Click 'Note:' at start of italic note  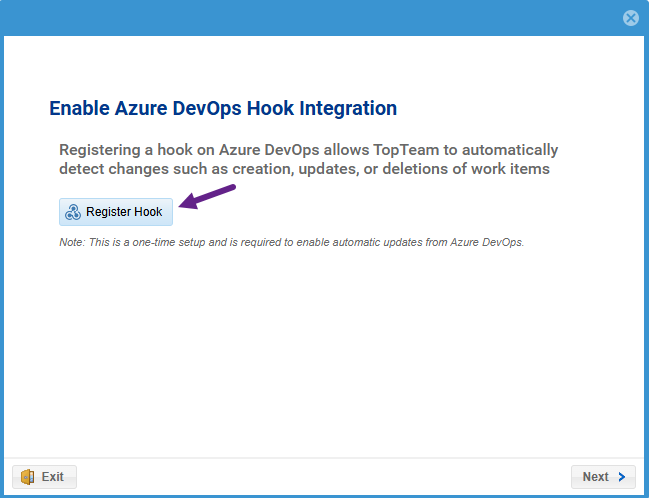pyautogui.click(x=72, y=243)
